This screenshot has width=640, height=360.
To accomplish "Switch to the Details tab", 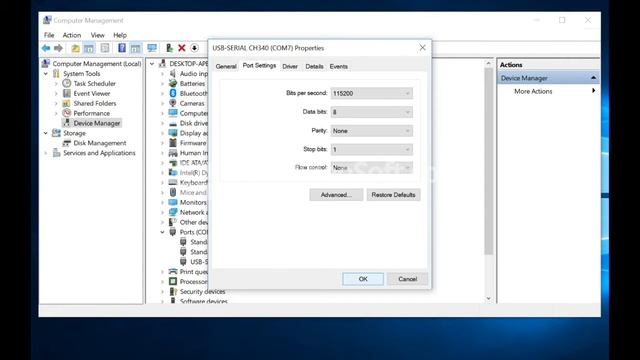I will (314, 66).
